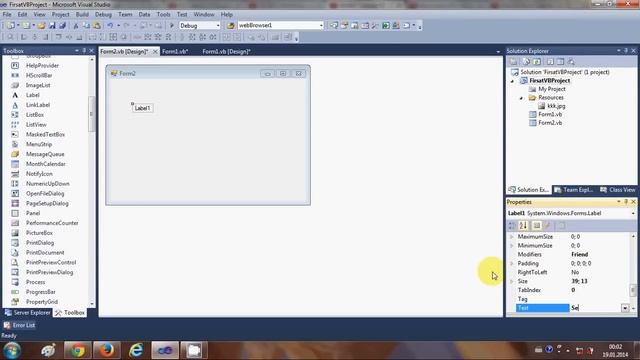Click the Save toolbar icon
This screenshot has width=640, height=360.
tap(52, 25)
